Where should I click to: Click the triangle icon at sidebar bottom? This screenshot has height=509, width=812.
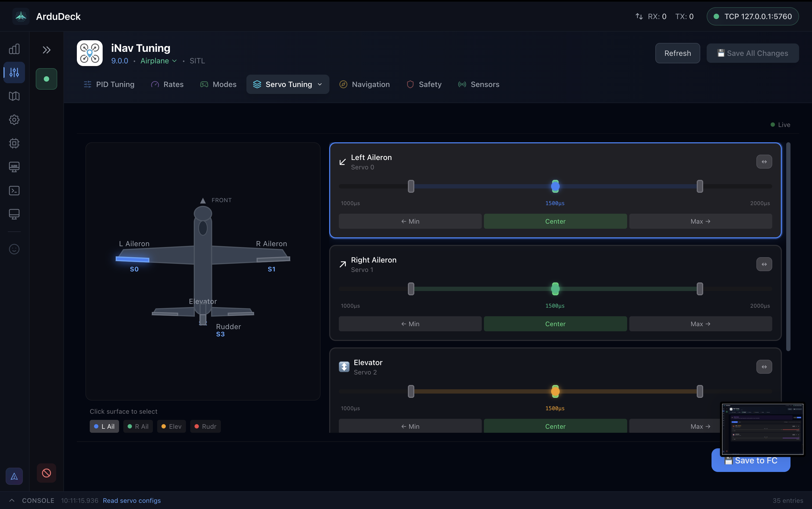14,476
